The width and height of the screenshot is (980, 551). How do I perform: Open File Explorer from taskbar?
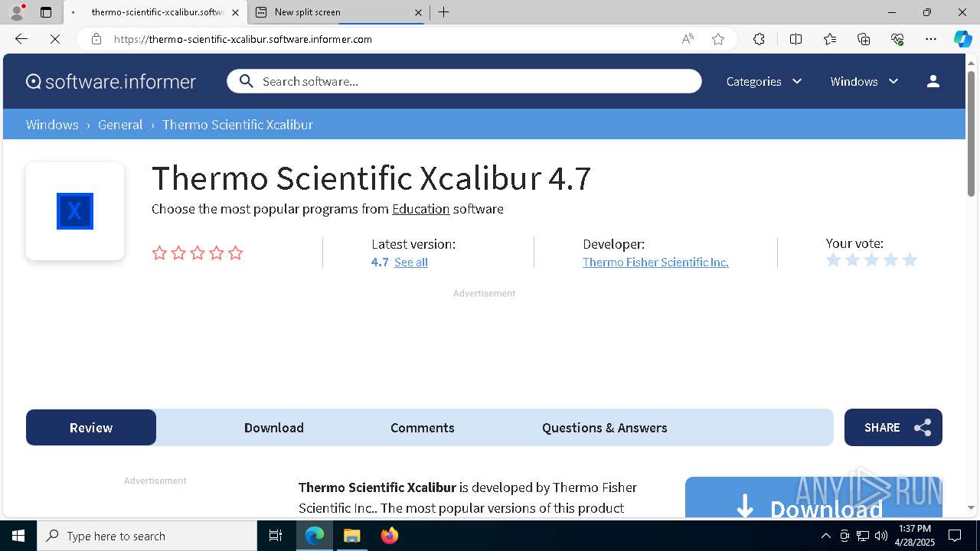coord(351,536)
